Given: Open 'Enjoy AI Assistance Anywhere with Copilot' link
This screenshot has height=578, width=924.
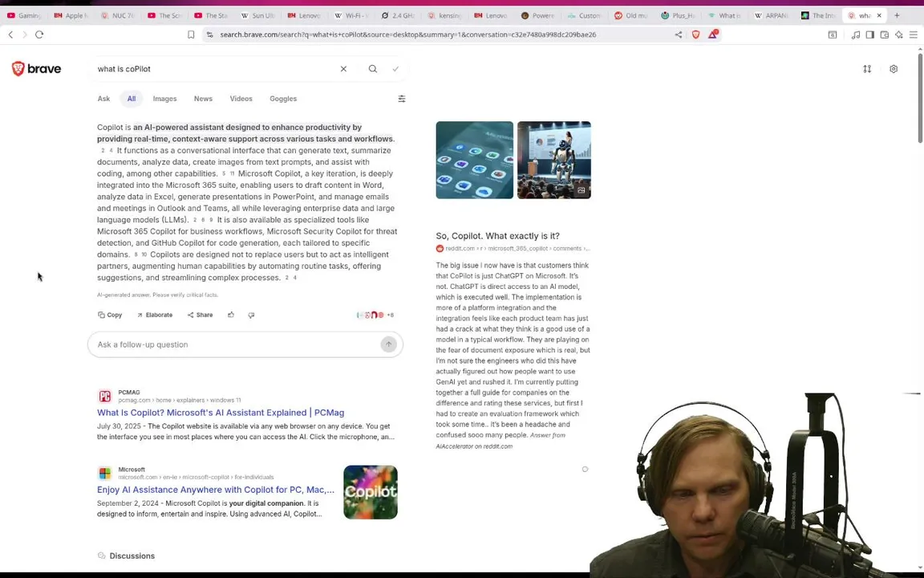Looking at the screenshot, I should click(216, 490).
